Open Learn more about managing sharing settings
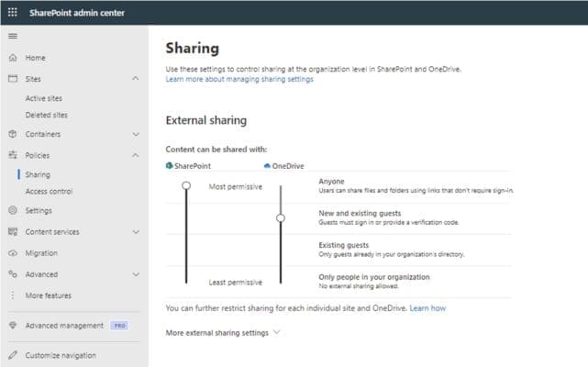The height and width of the screenshot is (367, 588). tap(239, 79)
